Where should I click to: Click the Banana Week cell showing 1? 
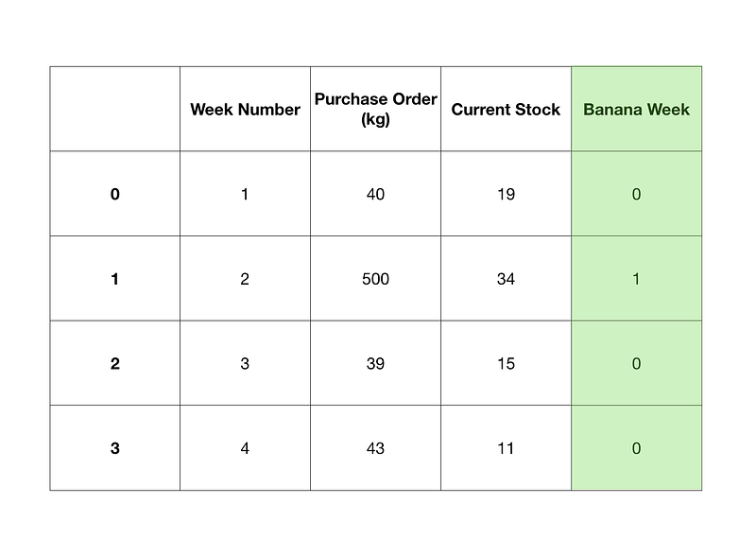coord(636,279)
